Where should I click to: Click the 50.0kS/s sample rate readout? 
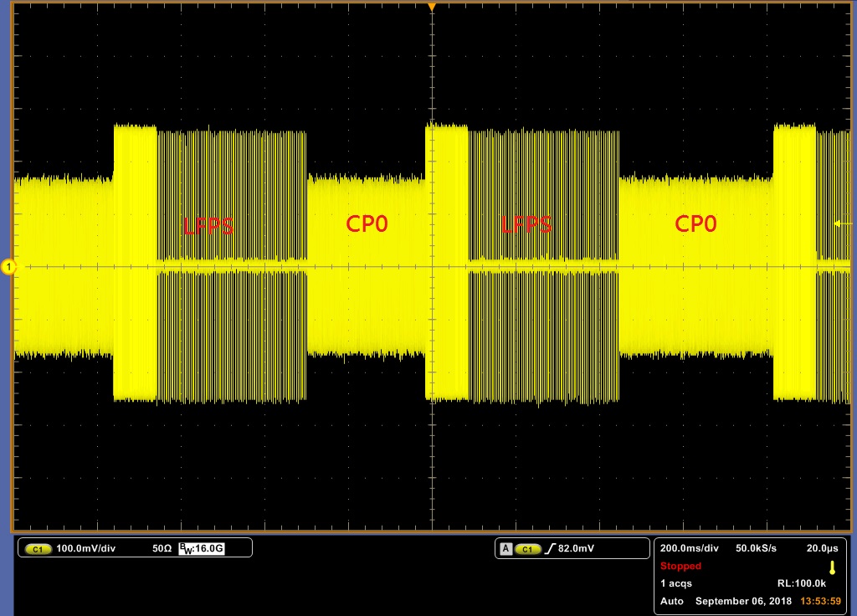(756, 548)
